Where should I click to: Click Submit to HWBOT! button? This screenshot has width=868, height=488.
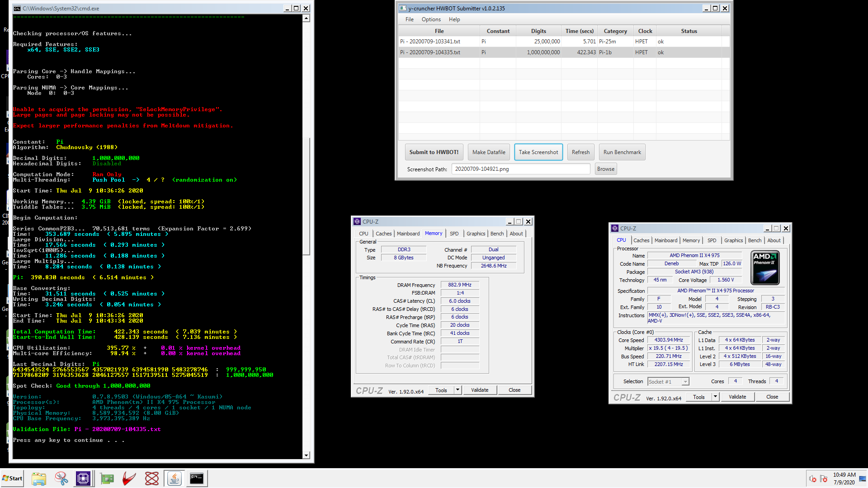pyautogui.click(x=434, y=152)
